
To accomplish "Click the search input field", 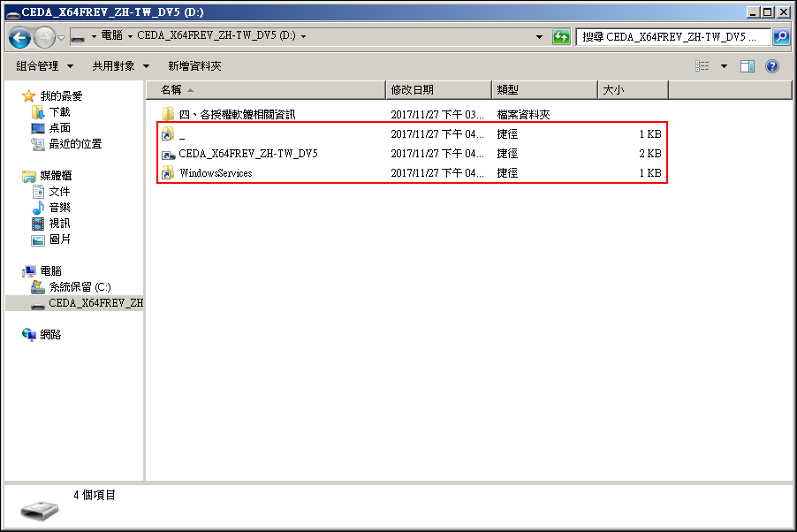I will pos(673,37).
